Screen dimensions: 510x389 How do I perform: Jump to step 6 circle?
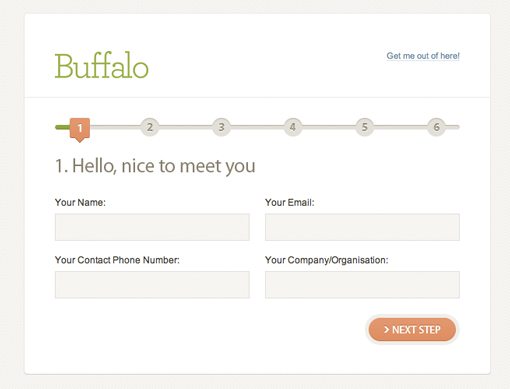coord(436,127)
